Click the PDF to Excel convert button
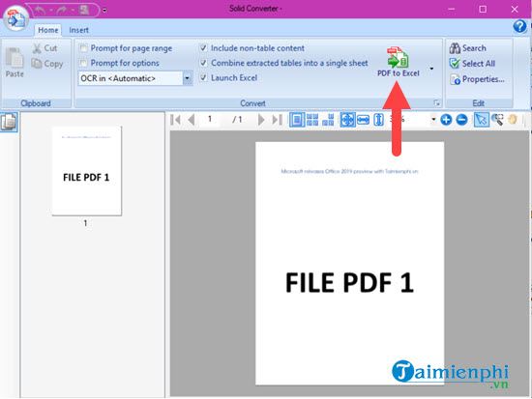 coord(399,62)
